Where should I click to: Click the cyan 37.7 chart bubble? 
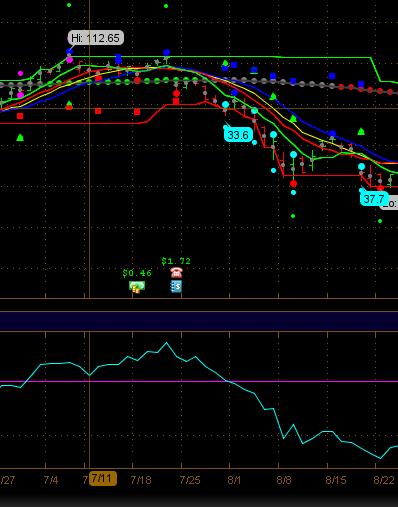374,199
